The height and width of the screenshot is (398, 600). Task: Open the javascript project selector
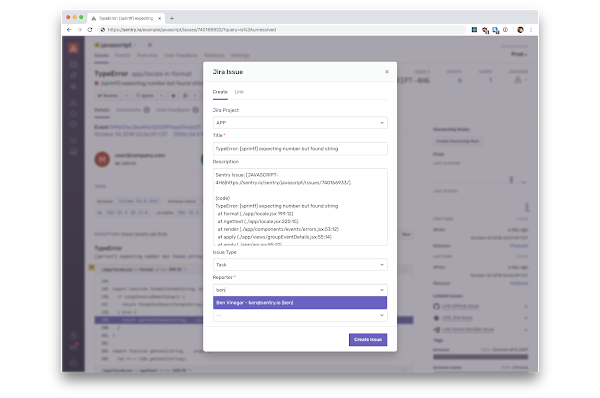(x=116, y=45)
